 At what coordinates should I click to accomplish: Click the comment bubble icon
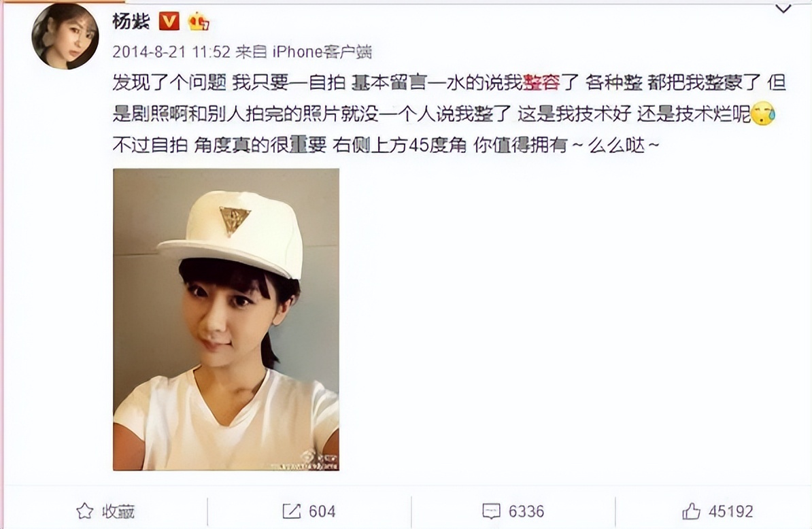click(x=491, y=511)
